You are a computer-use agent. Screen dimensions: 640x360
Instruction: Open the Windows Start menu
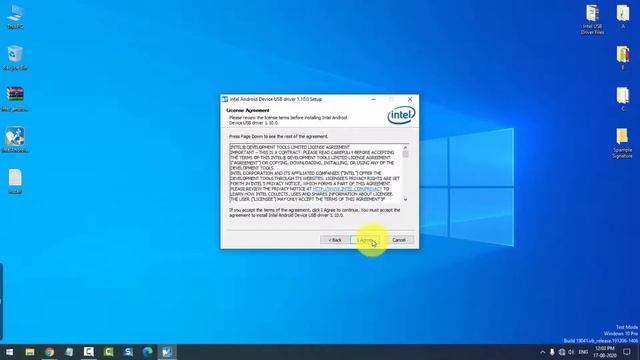(9, 352)
